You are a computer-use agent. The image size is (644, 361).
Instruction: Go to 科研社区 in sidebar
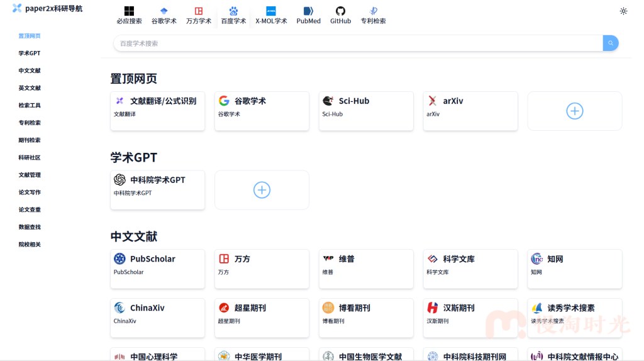coord(30,158)
